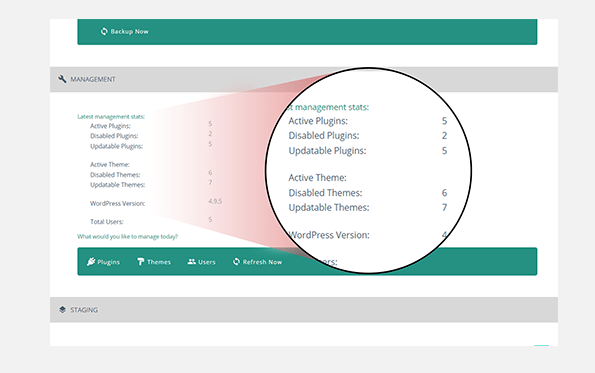This screenshot has width=595, height=373.
Task: Click the Updatable Plugins label in stats list
Action: coord(116,146)
